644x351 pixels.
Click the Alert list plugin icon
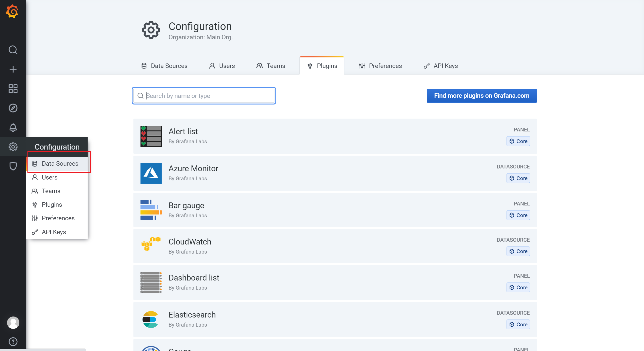pyautogui.click(x=151, y=136)
